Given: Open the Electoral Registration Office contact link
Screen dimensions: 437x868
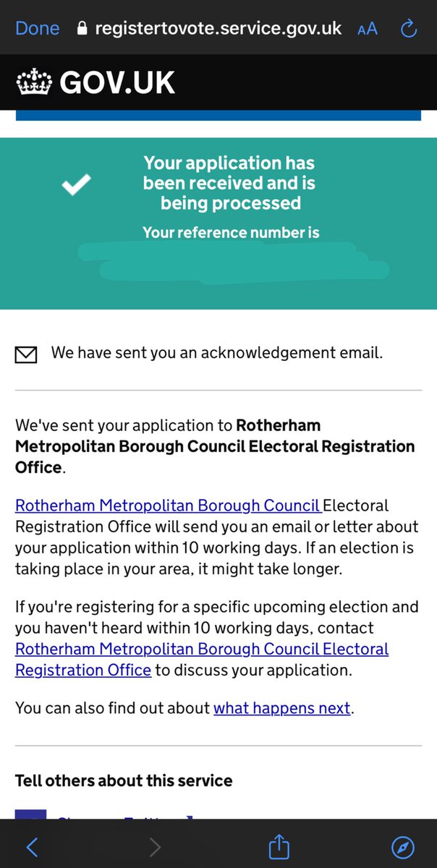Looking at the screenshot, I should tap(202, 659).
